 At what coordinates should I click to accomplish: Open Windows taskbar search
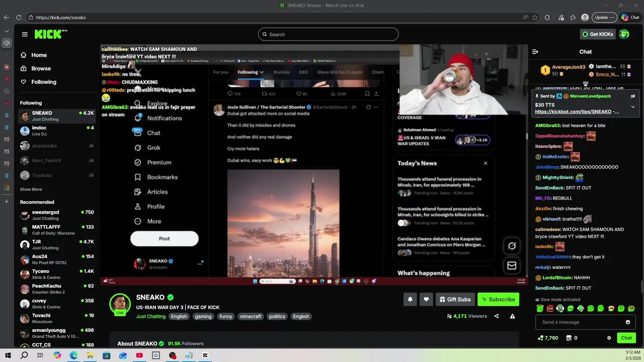point(24,355)
